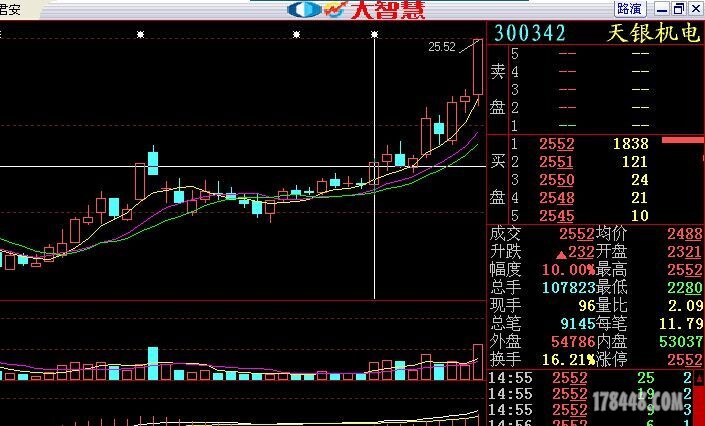This screenshot has width=705, height=426.
Task: Click 外盘 value 54786
Action: (573, 342)
